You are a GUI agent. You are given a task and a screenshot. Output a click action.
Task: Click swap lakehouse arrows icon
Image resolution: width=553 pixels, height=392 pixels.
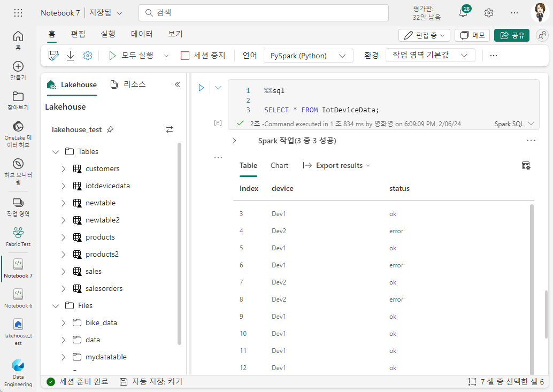click(x=170, y=129)
